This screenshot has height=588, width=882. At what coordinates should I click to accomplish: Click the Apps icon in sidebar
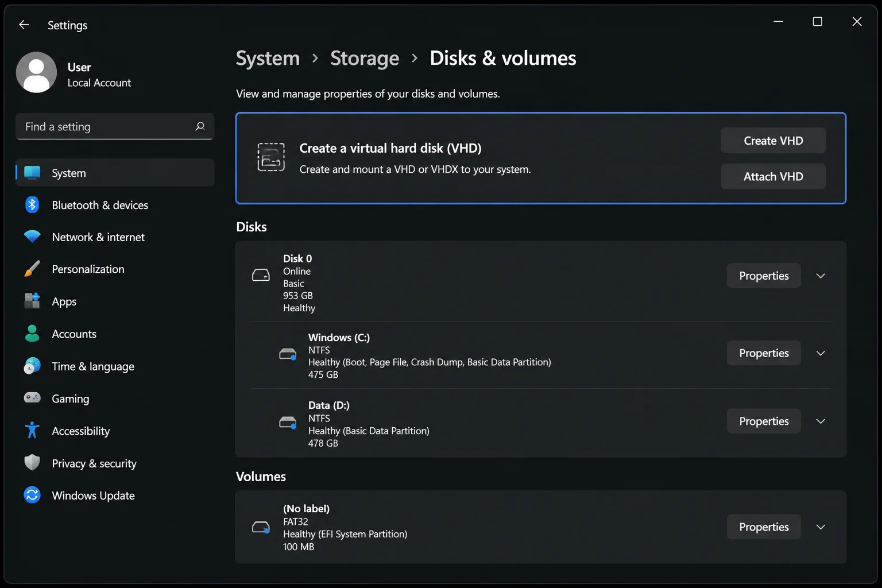(32, 301)
